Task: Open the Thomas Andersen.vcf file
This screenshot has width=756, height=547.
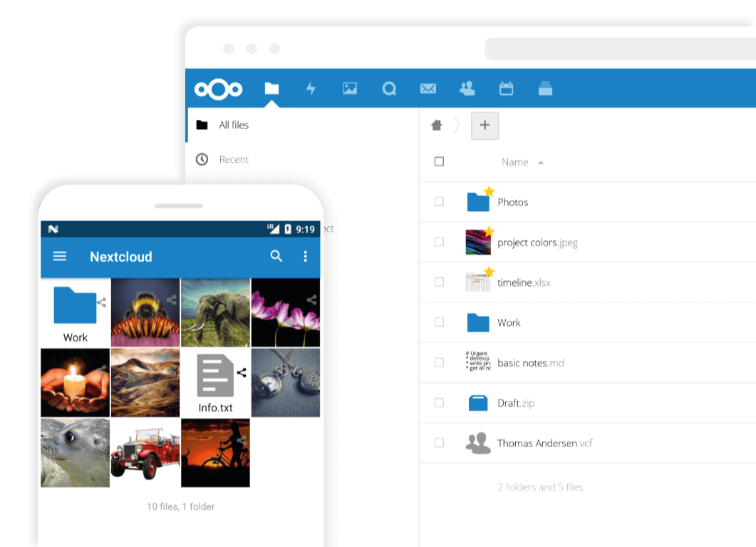Action: (x=544, y=443)
